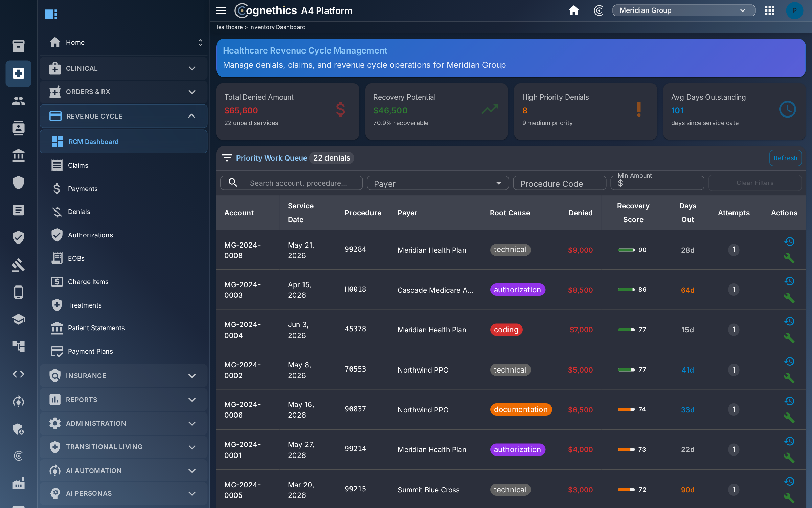
Task: Sort by the Recovery Score column header
Action: click(x=633, y=213)
